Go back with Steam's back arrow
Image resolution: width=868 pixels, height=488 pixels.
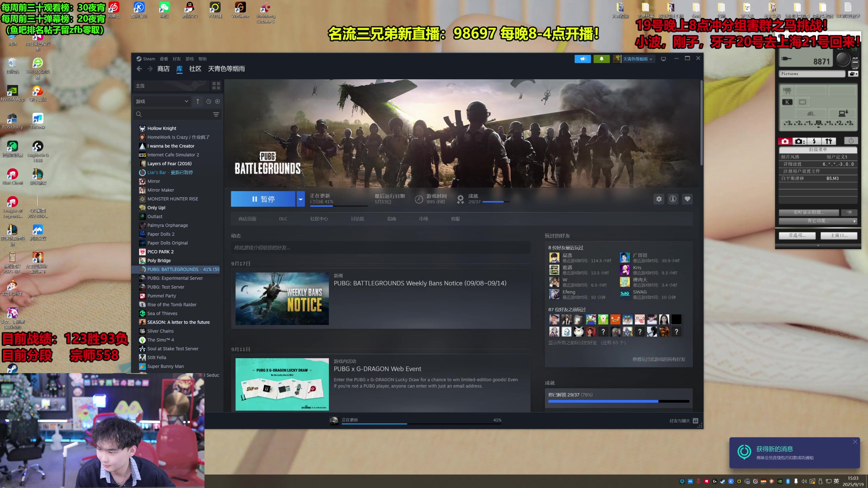[139, 69]
